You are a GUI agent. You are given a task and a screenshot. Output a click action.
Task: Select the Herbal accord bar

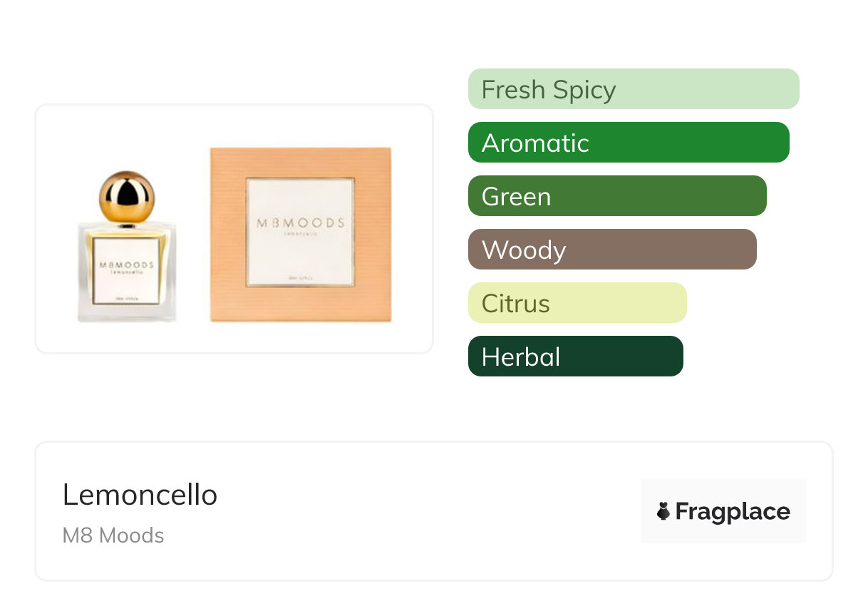click(575, 356)
